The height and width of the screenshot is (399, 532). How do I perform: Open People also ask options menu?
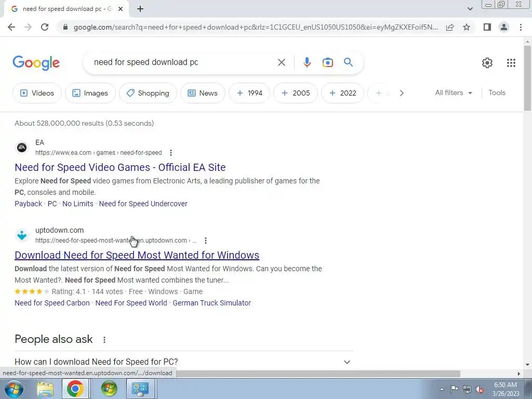point(104,340)
